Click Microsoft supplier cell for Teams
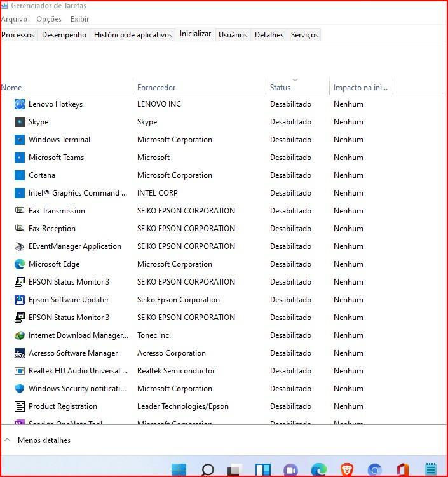 [x=153, y=158]
